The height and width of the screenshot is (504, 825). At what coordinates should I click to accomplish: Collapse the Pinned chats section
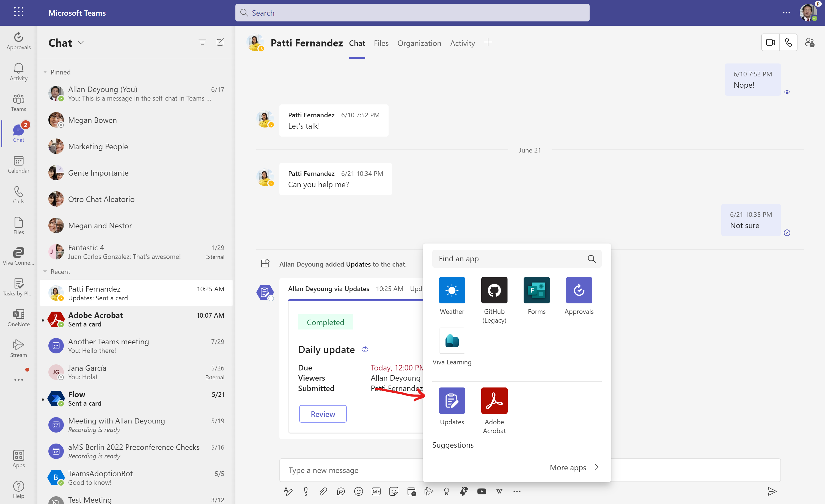click(x=46, y=72)
